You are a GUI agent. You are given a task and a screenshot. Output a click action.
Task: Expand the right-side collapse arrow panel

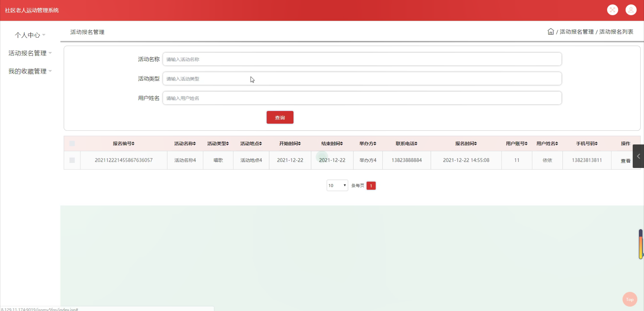[638, 156]
